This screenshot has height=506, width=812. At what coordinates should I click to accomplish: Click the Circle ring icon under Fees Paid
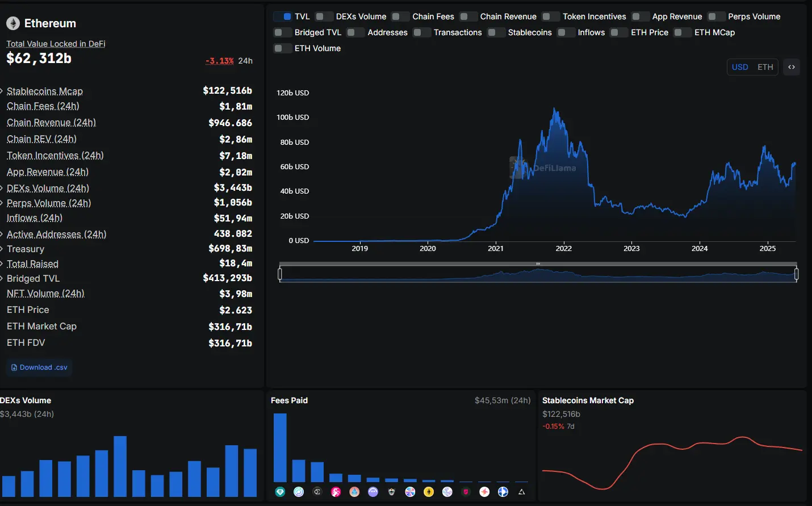point(299,492)
